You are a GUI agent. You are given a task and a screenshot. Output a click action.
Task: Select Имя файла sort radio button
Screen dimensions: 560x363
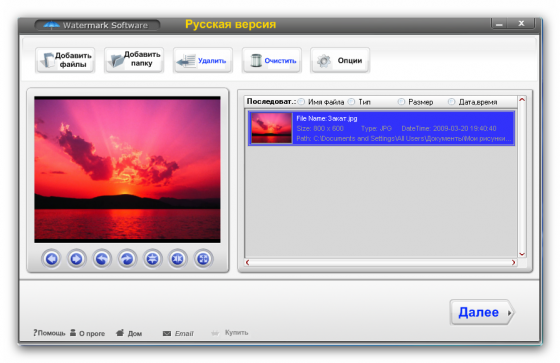tap(301, 102)
